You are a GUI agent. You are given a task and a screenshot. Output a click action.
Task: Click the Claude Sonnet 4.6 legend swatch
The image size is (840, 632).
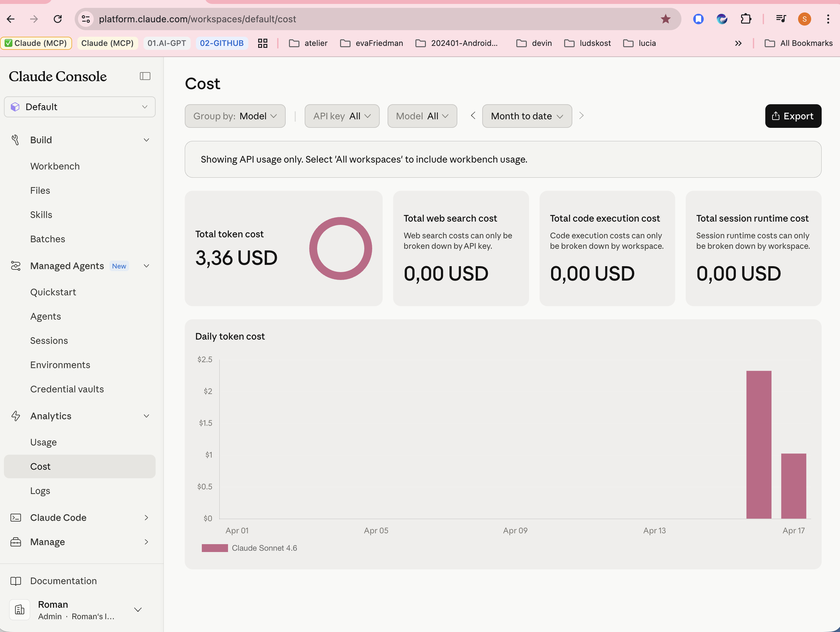[215, 548]
